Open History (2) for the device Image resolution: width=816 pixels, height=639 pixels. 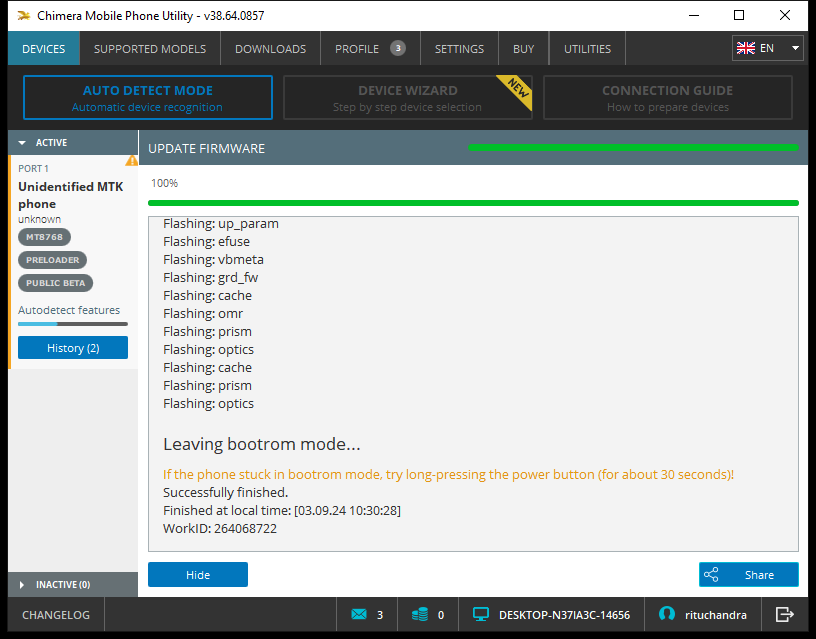(x=73, y=348)
